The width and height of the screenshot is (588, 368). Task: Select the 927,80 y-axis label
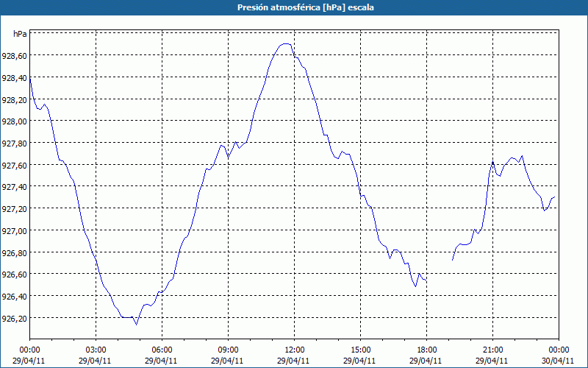pyautogui.click(x=14, y=144)
